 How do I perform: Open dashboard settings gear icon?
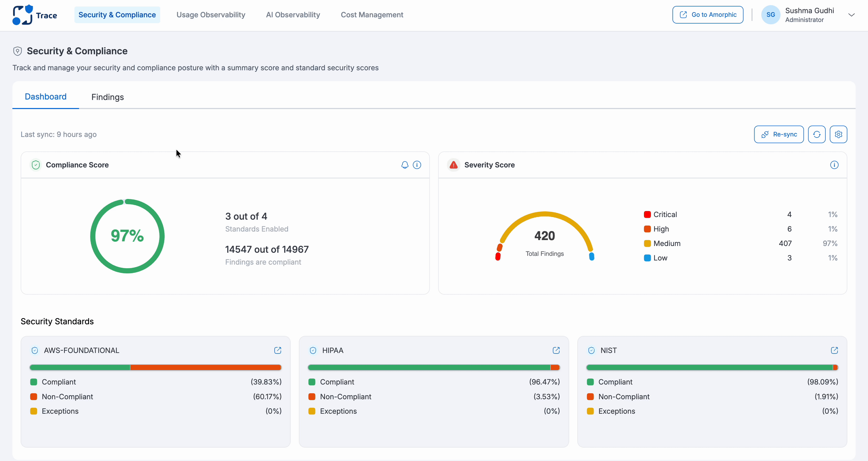pyautogui.click(x=838, y=134)
